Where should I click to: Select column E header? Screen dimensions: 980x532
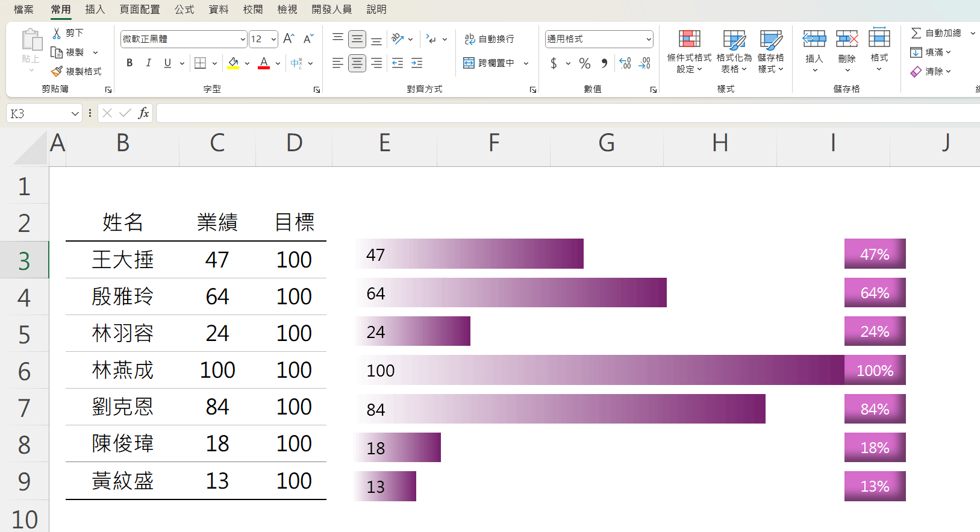(384, 143)
